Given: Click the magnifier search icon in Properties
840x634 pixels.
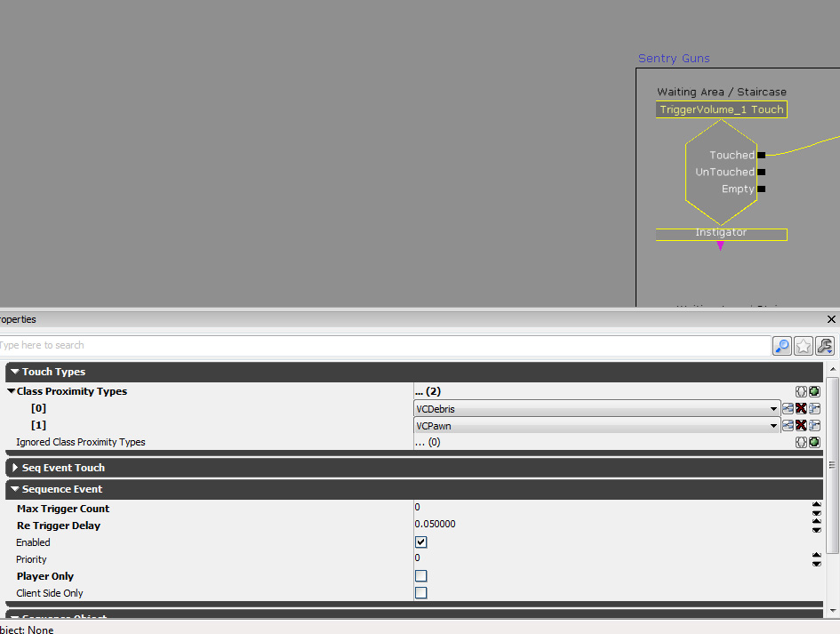Looking at the screenshot, I should tap(782, 346).
